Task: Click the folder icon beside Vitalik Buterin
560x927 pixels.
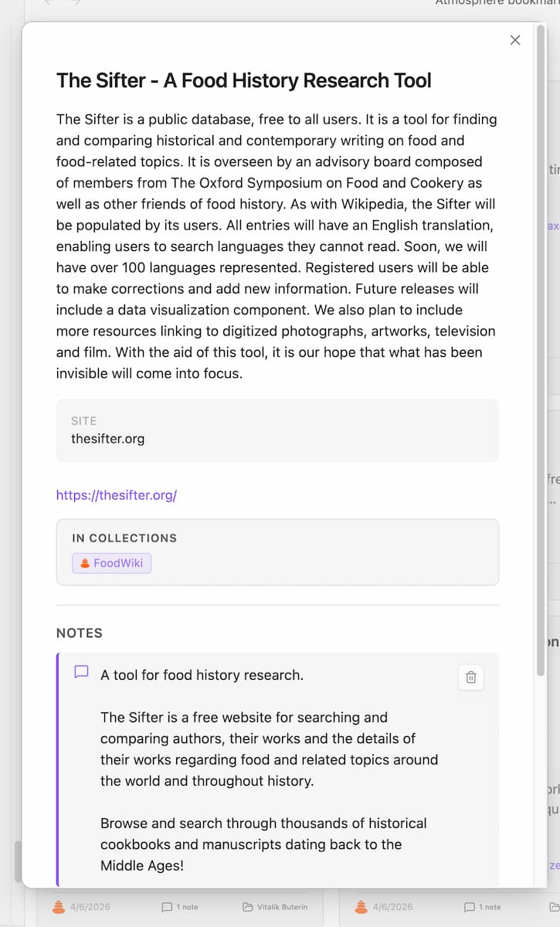Action: point(246,906)
